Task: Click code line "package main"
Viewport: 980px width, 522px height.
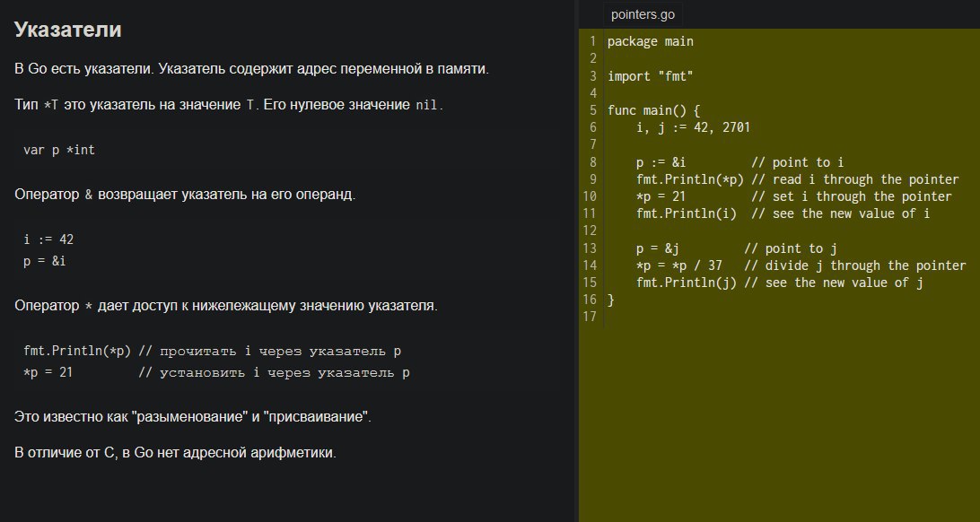Action: (650, 42)
